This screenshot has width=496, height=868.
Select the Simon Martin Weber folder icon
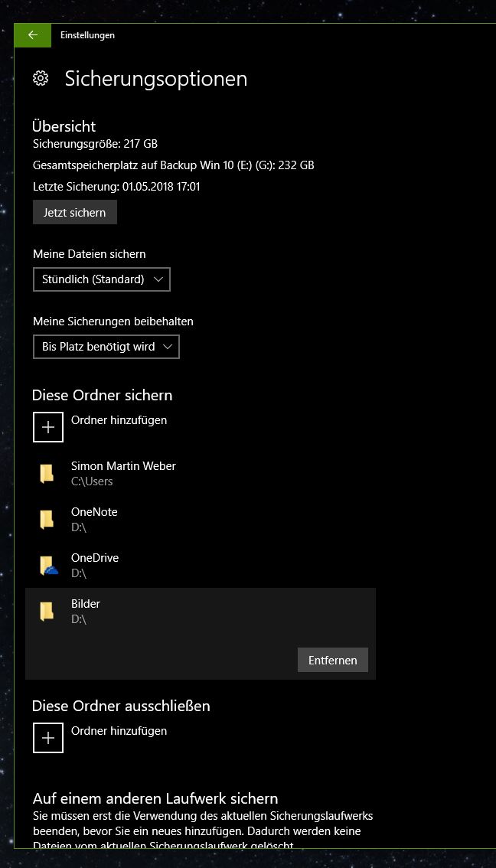tap(47, 473)
